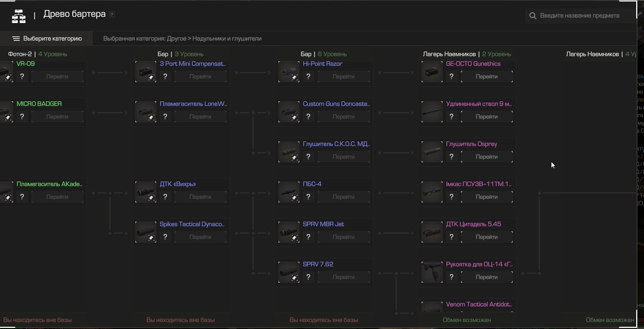Click question mark for MICRO BADGER
644x329 pixels.
(22, 117)
